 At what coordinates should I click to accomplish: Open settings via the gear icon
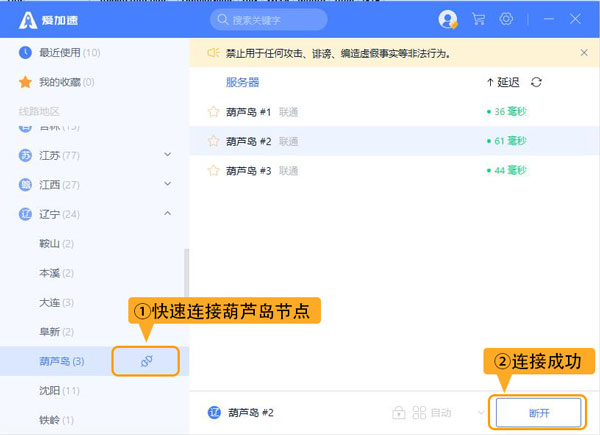(x=506, y=19)
